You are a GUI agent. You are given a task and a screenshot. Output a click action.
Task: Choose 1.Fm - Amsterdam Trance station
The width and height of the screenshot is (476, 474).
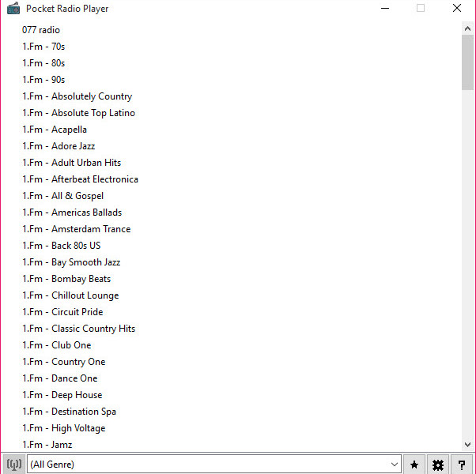(x=76, y=229)
